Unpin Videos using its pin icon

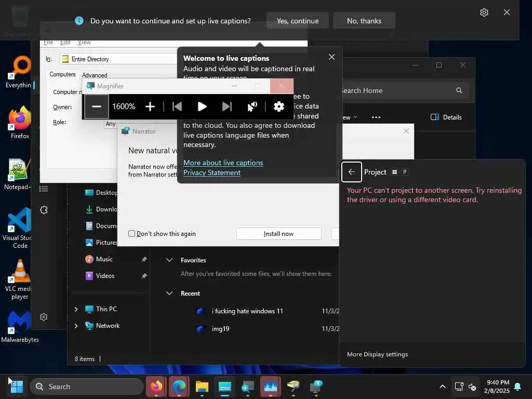[144, 276]
